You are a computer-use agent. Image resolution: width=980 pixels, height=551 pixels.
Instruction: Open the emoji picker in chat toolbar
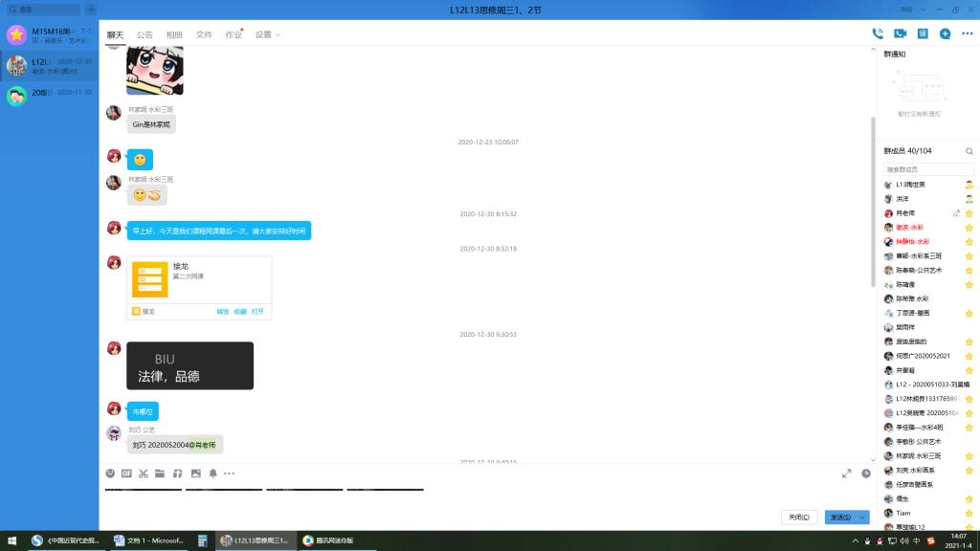coord(110,474)
